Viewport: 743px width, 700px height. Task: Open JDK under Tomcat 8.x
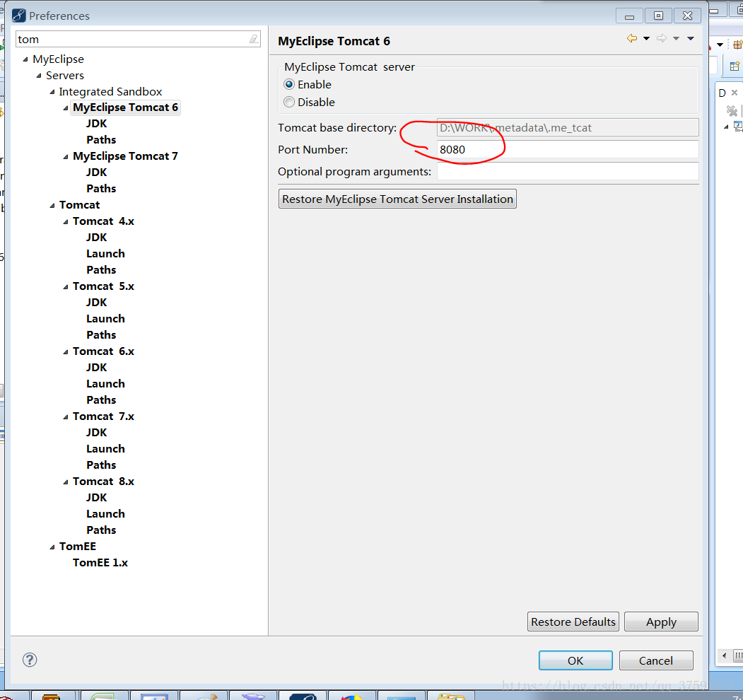(97, 498)
